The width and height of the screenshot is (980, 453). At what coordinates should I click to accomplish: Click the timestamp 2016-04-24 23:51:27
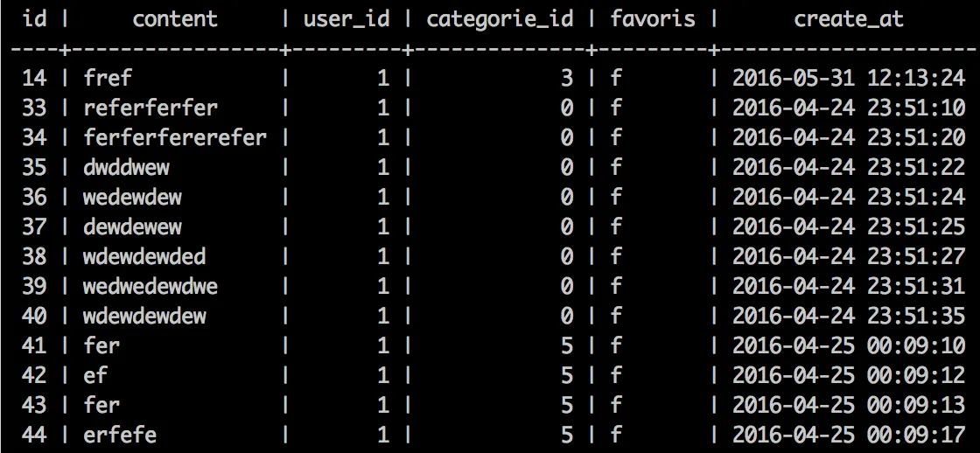coord(849,256)
